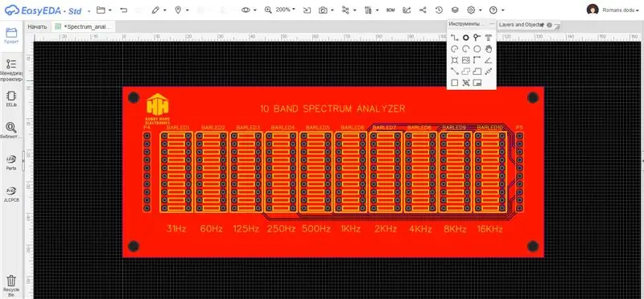Collapse the PCB tools floating panel

492,24
